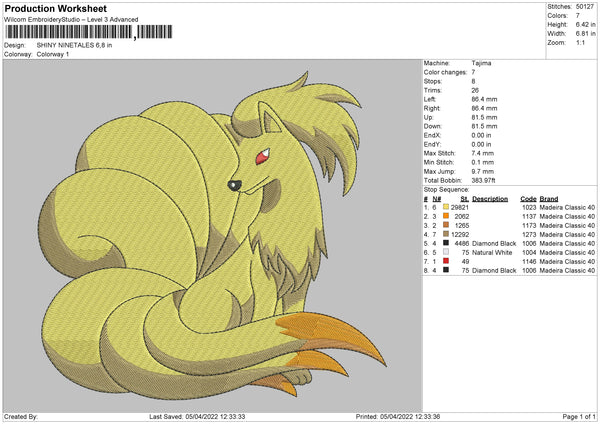
Task: Select the Max Jump value '9.7 mm'
Action: (483, 171)
